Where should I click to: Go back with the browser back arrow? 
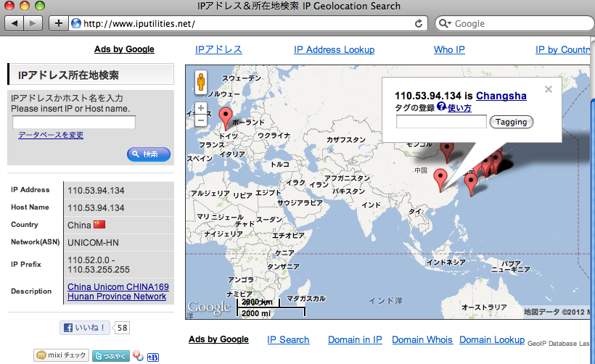pyautogui.click(x=14, y=23)
